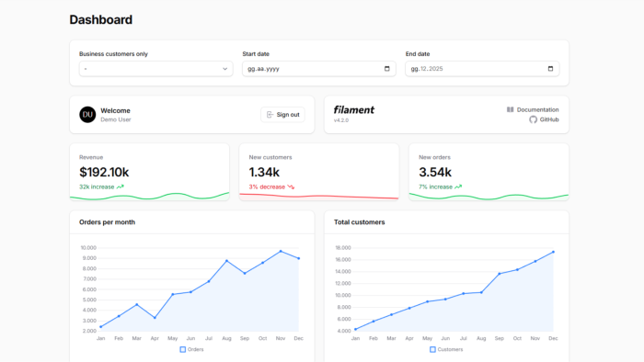Click the 3% decrease trend icon
This screenshot has width=644, height=362.
pyautogui.click(x=291, y=187)
